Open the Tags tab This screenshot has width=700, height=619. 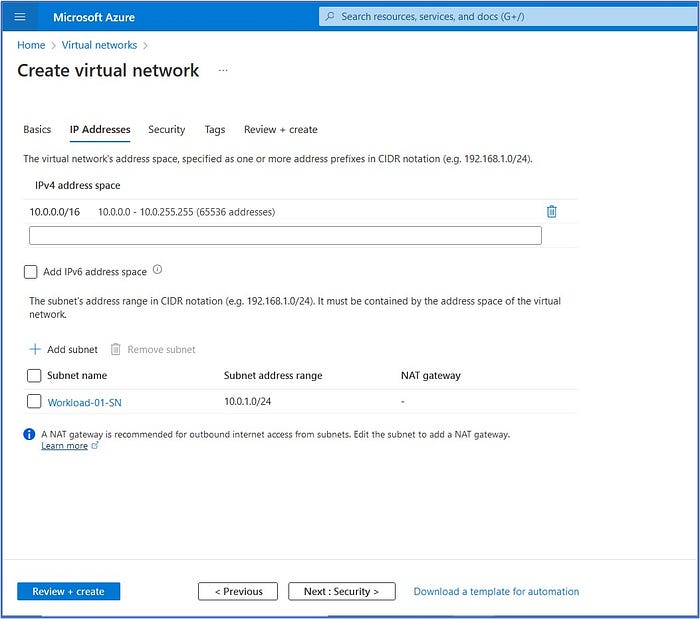(x=215, y=129)
